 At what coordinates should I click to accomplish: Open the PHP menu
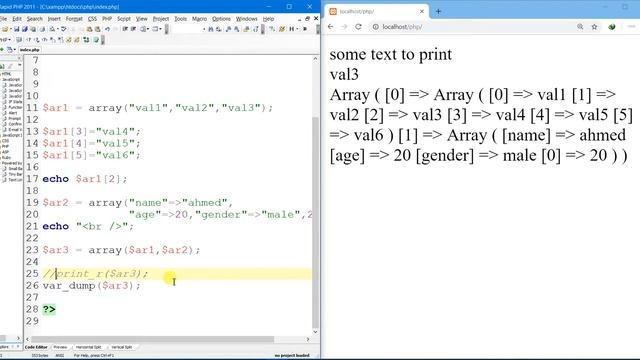click(107, 19)
